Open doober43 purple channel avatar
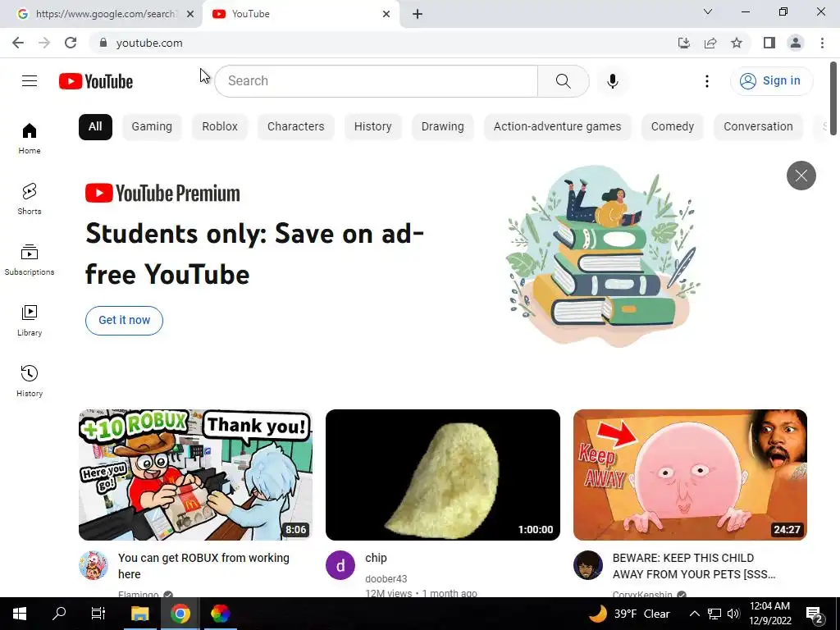840x630 pixels. coord(340,565)
